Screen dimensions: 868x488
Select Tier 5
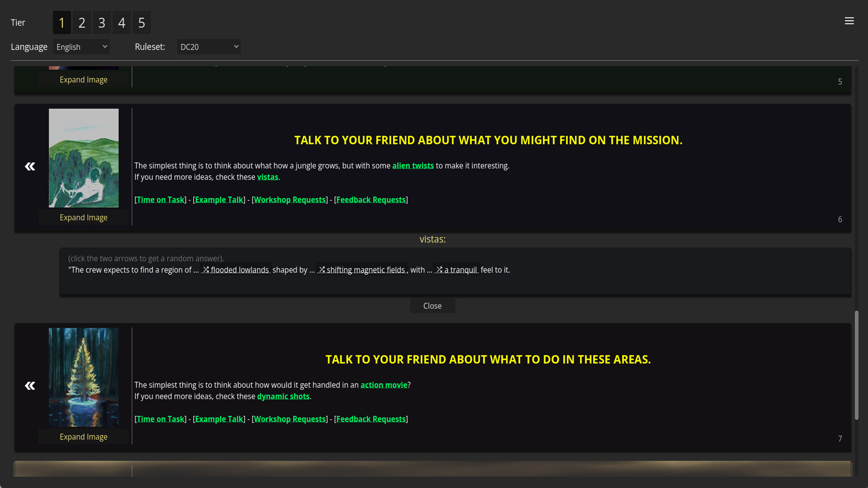tap(142, 23)
